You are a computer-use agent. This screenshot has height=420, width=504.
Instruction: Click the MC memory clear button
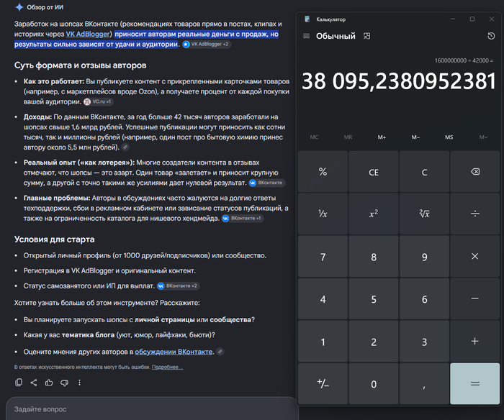coord(314,137)
